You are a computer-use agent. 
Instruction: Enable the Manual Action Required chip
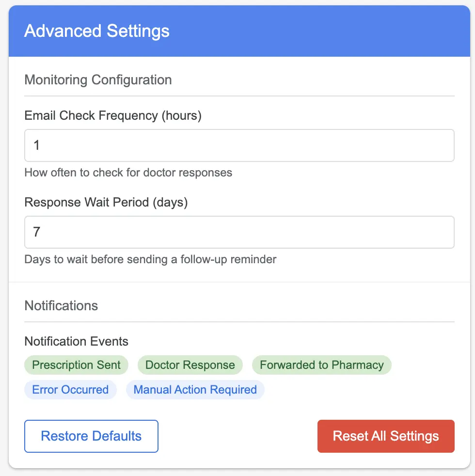[195, 390]
